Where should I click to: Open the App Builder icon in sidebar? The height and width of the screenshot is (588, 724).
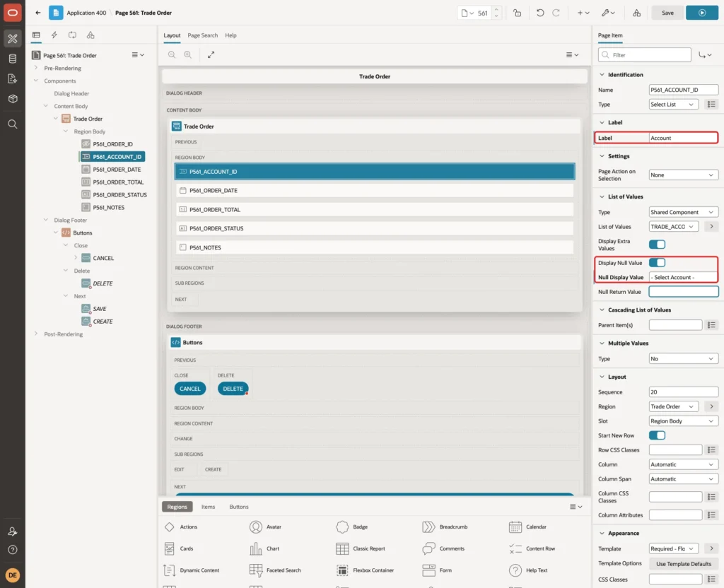[13, 39]
